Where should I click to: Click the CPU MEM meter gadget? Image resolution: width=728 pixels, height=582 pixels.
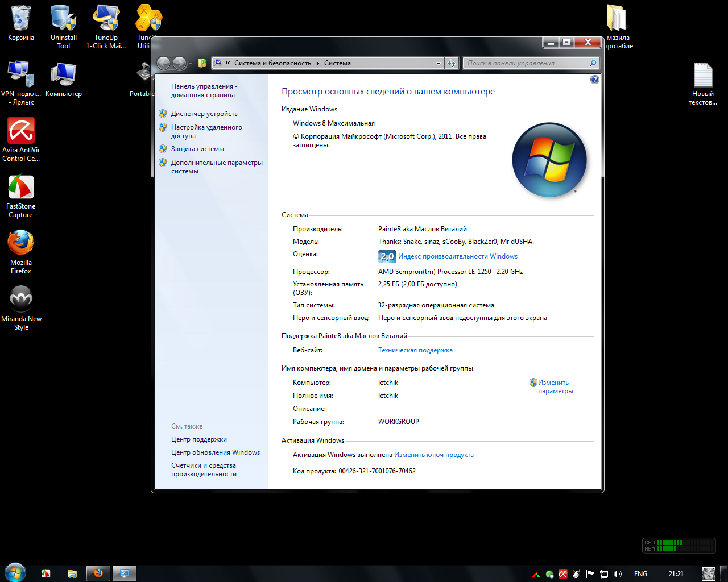(x=679, y=546)
